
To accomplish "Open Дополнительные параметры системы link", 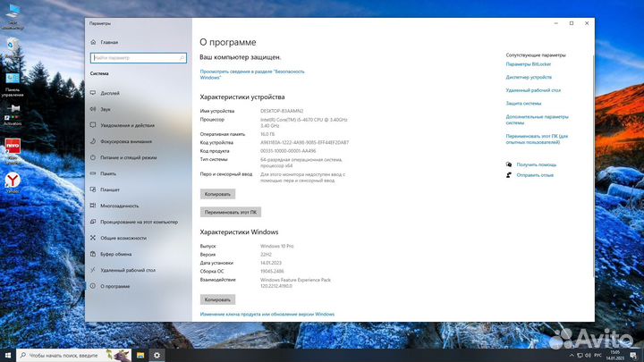I will click(x=537, y=120).
